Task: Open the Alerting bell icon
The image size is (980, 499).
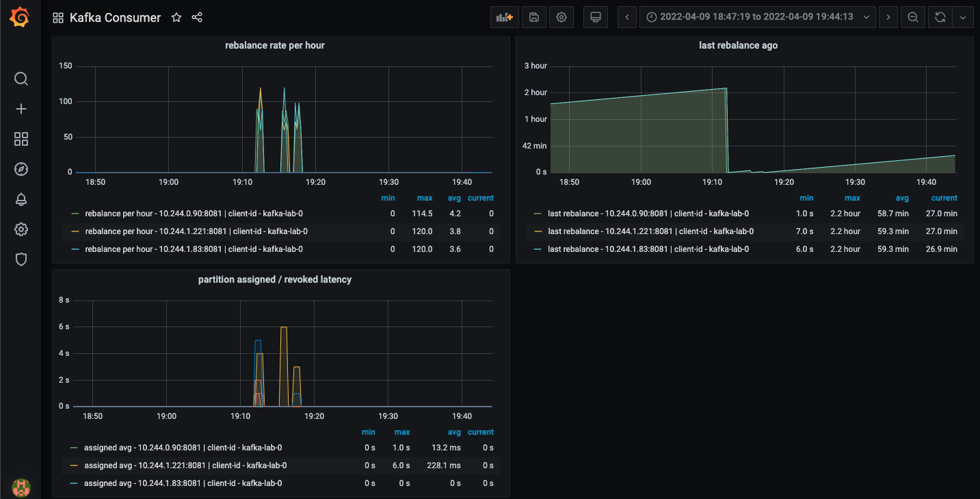Action: (21, 199)
